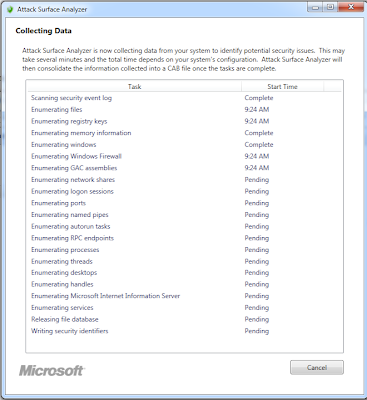Click Pending status for Internet Information Server

(x=257, y=296)
